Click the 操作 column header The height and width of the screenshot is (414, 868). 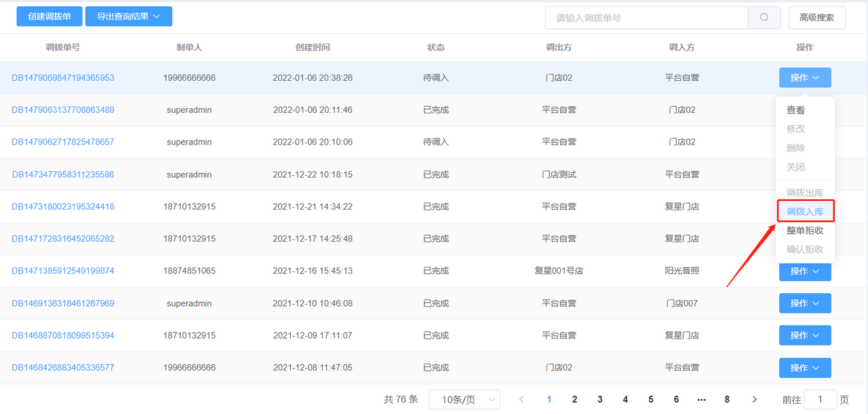(805, 48)
